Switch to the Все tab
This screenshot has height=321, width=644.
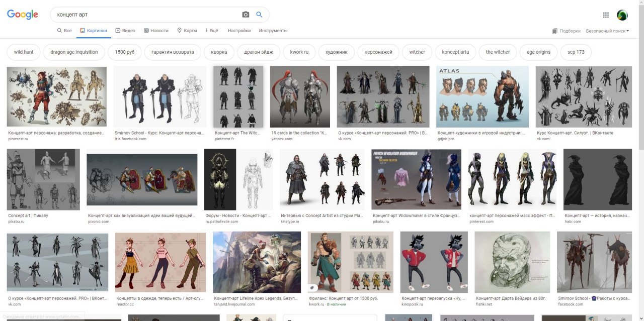click(x=64, y=31)
